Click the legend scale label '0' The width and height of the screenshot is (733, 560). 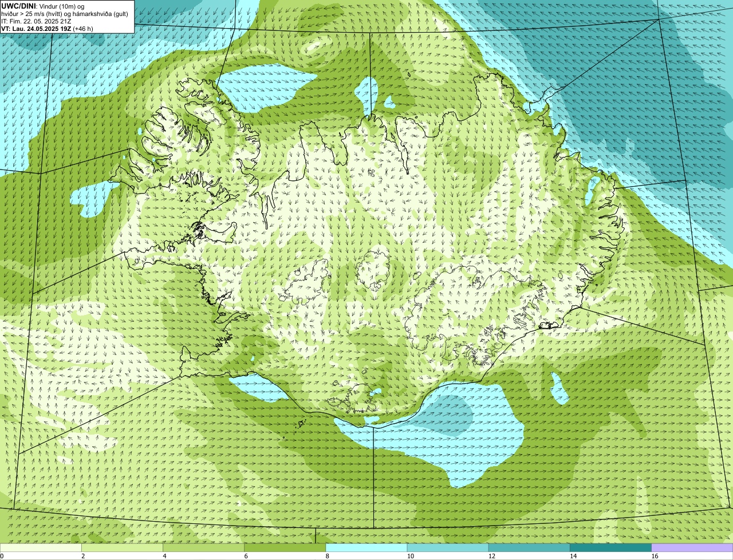pos(2,556)
